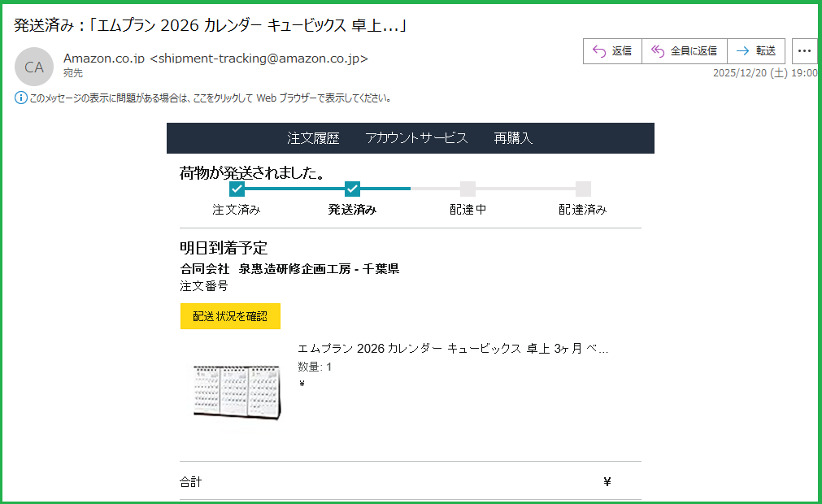Click the CA sender avatar

34,67
